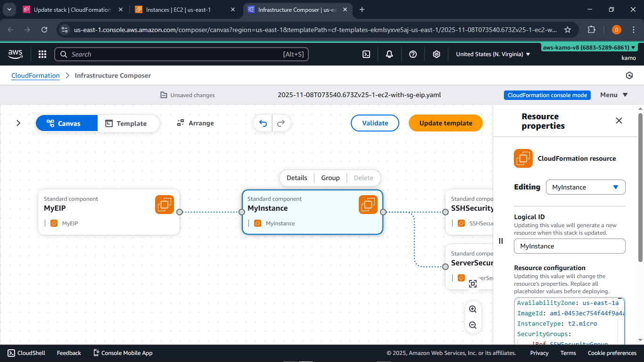Close the Resource properties panel
This screenshot has width=644, height=362.
coord(619,121)
